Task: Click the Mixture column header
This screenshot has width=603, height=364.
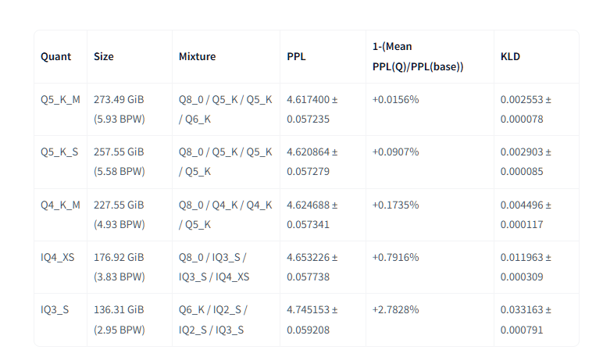Action: [x=197, y=57]
